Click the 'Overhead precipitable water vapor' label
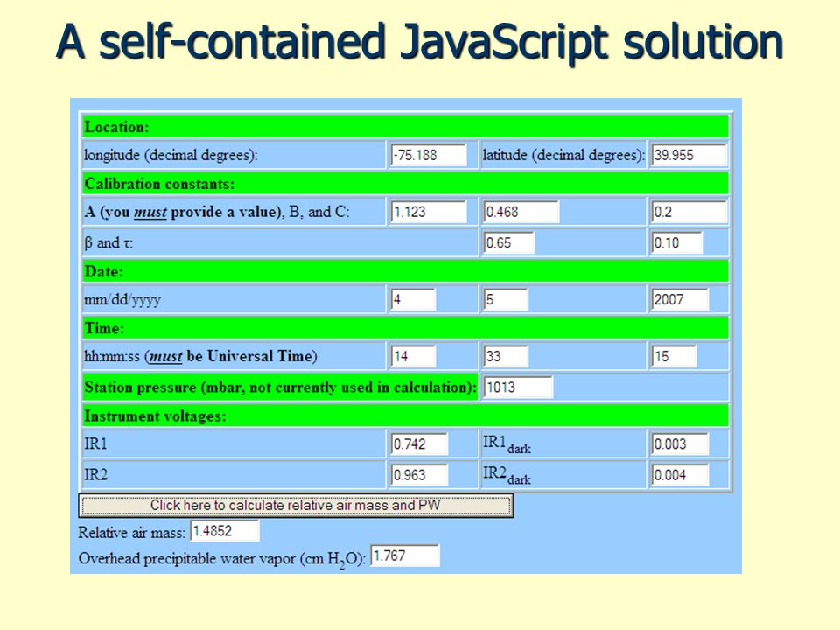The image size is (840, 630). click(221, 559)
